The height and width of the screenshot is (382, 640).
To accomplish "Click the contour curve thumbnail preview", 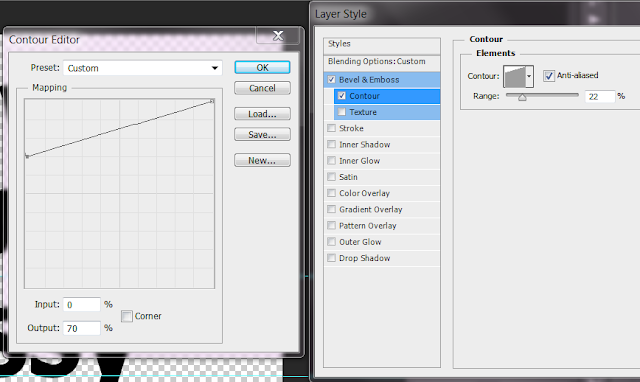I will pyautogui.click(x=514, y=76).
